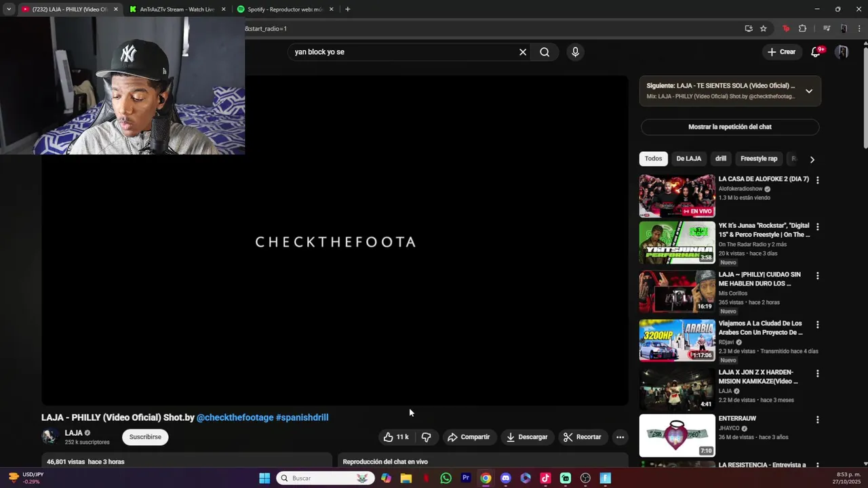Viewport: 868px width, 488px height.
Task: Click the YouTube search magnifier icon
Action: click(x=545, y=52)
